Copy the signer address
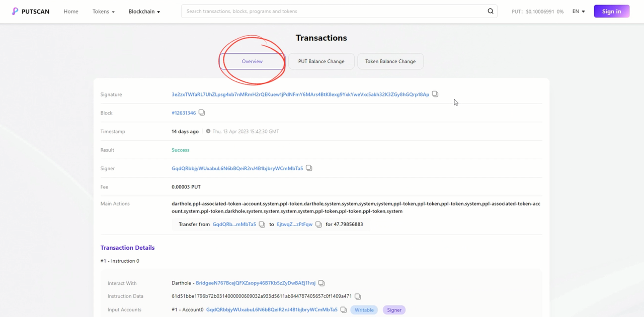The image size is (644, 317). coord(309,168)
